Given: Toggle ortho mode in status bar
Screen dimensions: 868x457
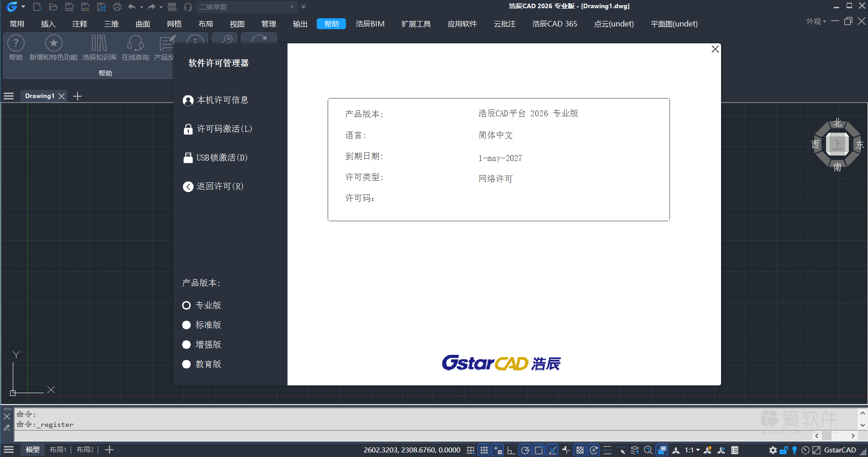Looking at the screenshot, I should (x=511, y=450).
